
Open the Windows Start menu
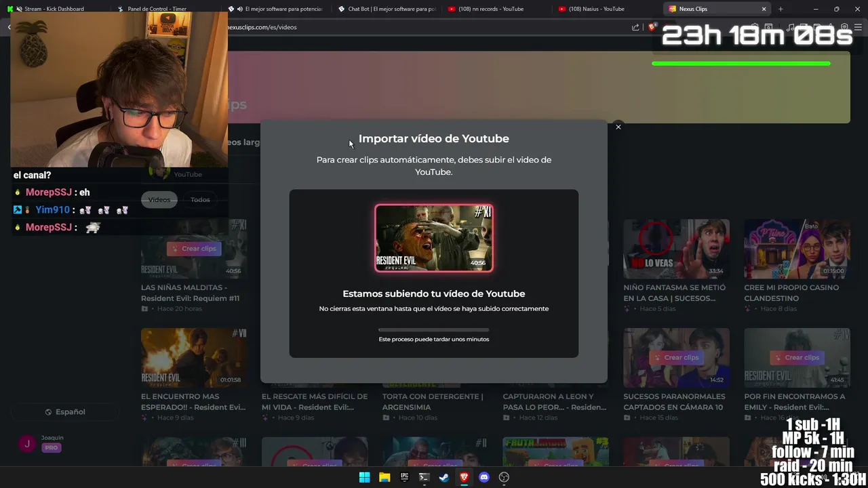pyautogui.click(x=364, y=477)
